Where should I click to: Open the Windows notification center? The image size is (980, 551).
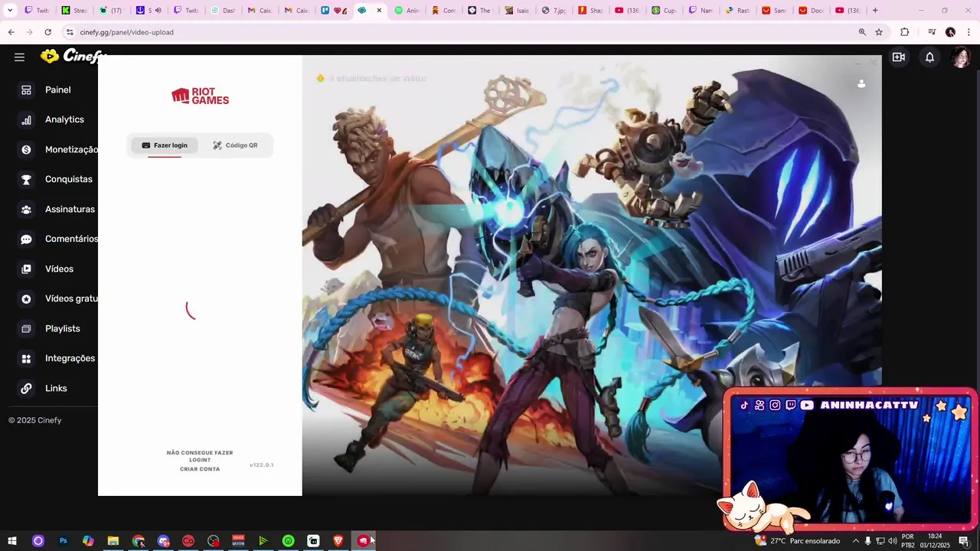click(964, 541)
